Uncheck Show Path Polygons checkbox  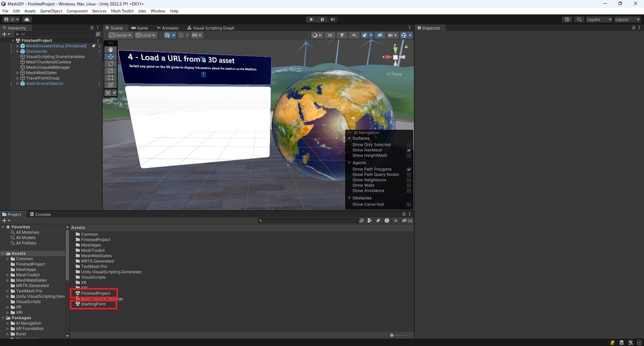point(409,170)
